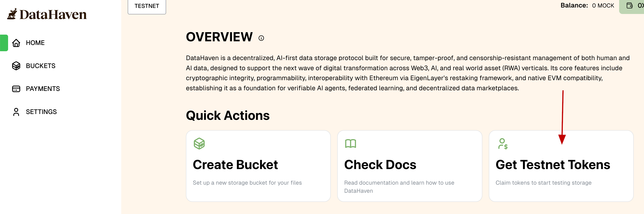
Task: Click the Payments card icon
Action: (x=16, y=89)
